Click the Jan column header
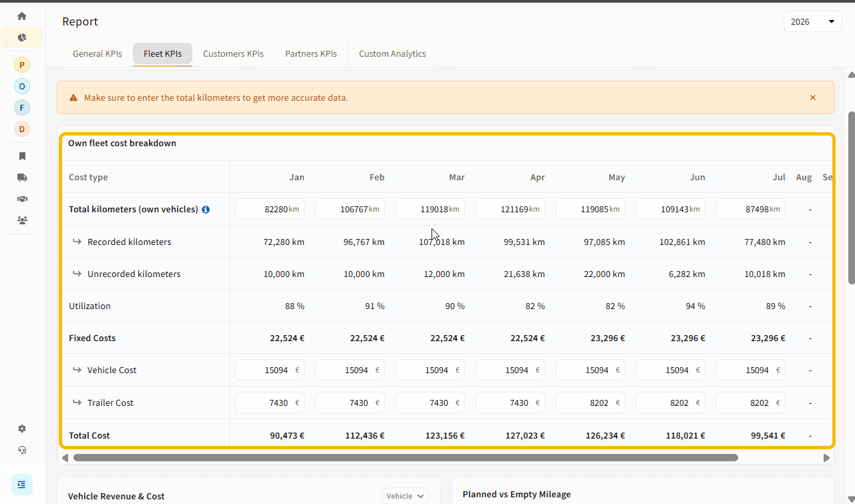855x504 pixels. pyautogui.click(x=297, y=177)
